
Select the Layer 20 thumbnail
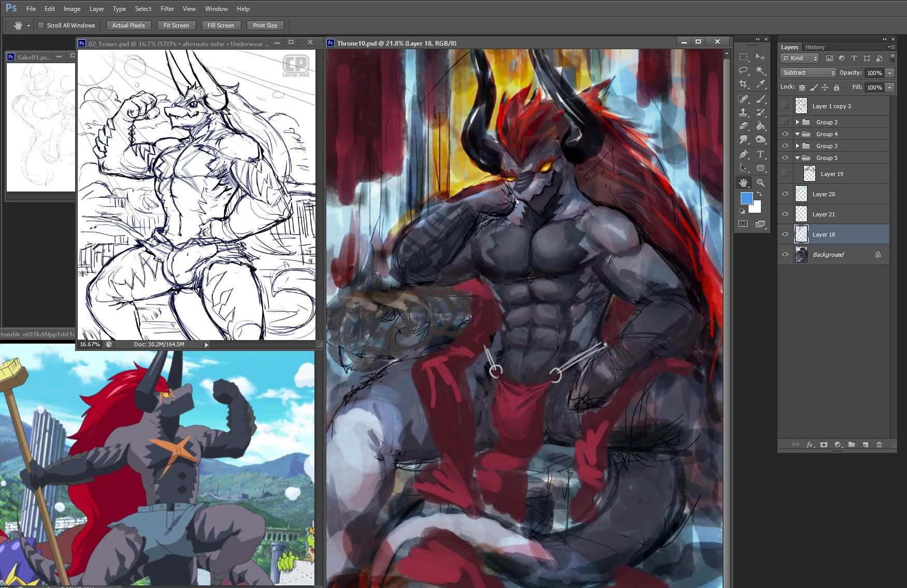pos(801,194)
